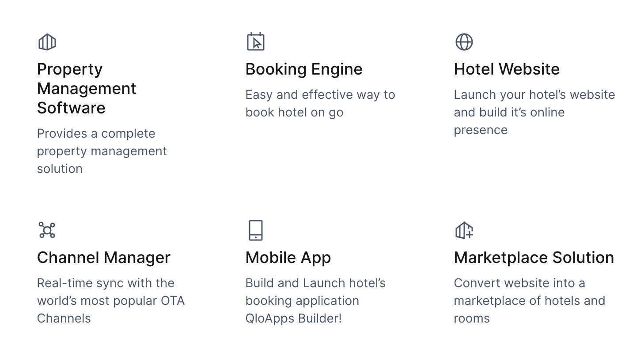Click 'Provides a complete property management solution' text

[x=102, y=151]
